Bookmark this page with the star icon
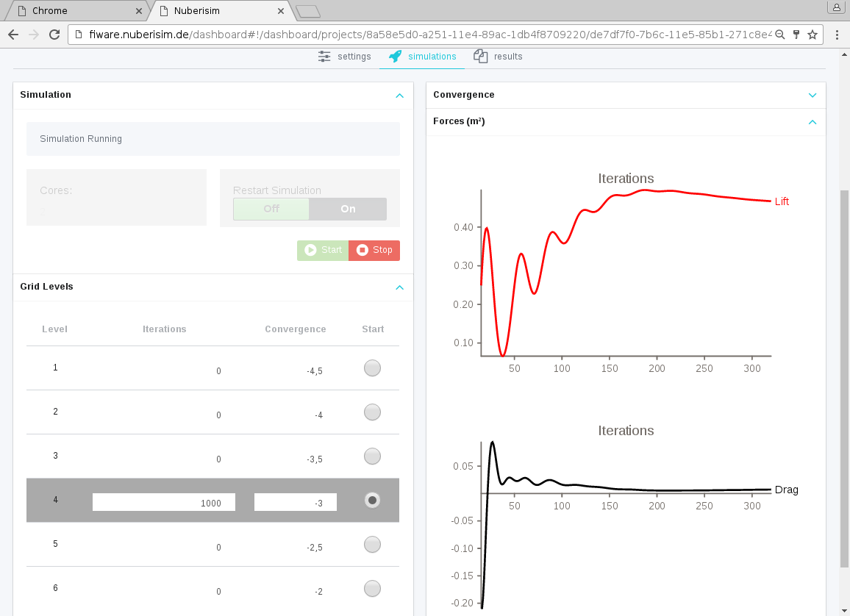The height and width of the screenshot is (616, 850). pos(813,35)
